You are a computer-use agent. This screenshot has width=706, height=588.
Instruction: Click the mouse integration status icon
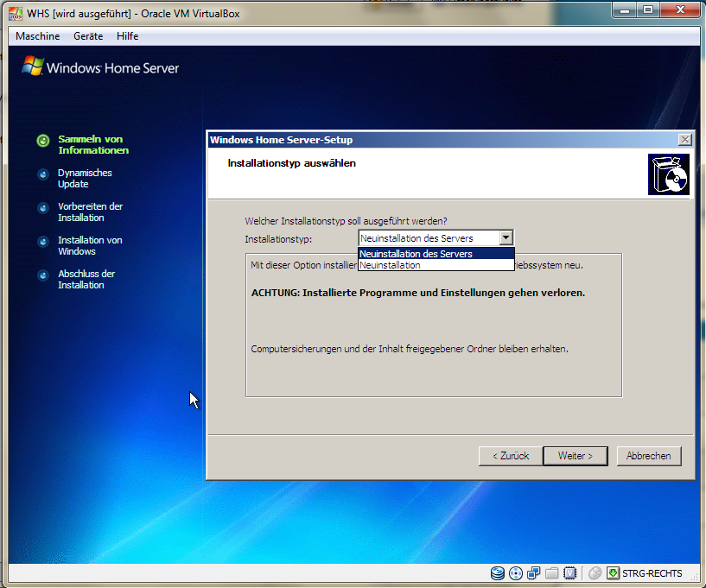pos(595,573)
